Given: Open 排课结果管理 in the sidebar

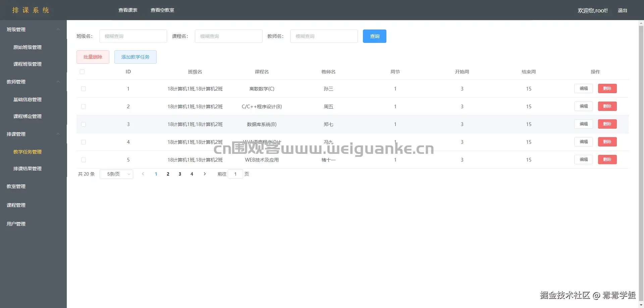Looking at the screenshot, I should point(28,169).
